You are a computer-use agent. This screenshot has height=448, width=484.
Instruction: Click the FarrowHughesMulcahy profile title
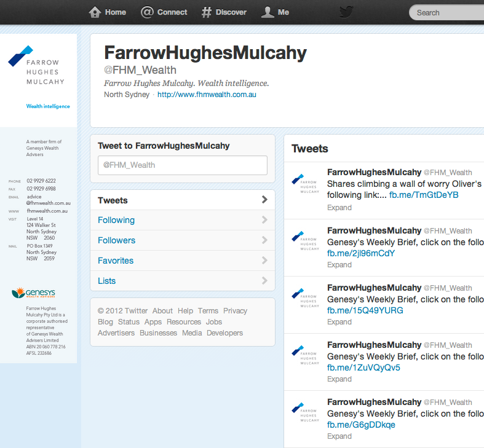pos(205,52)
